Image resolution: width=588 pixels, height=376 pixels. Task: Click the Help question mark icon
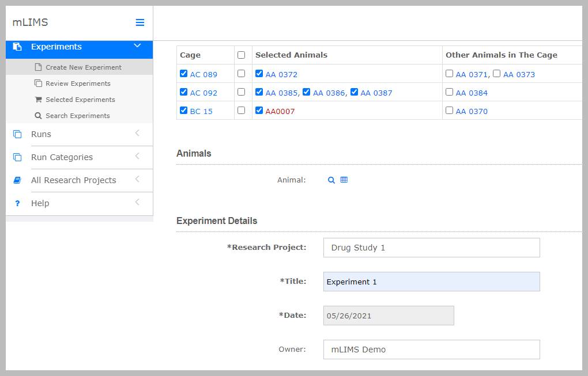17,203
